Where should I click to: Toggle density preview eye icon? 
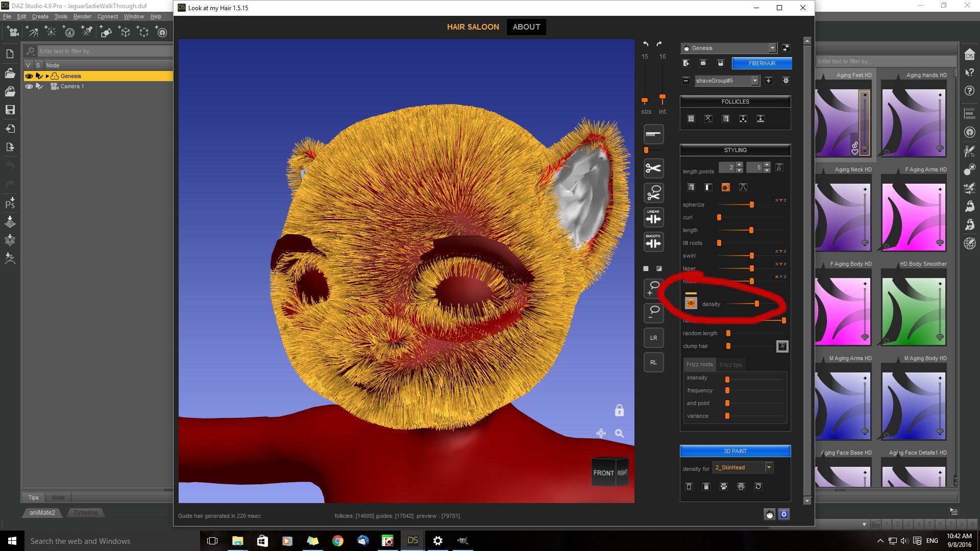coord(691,304)
